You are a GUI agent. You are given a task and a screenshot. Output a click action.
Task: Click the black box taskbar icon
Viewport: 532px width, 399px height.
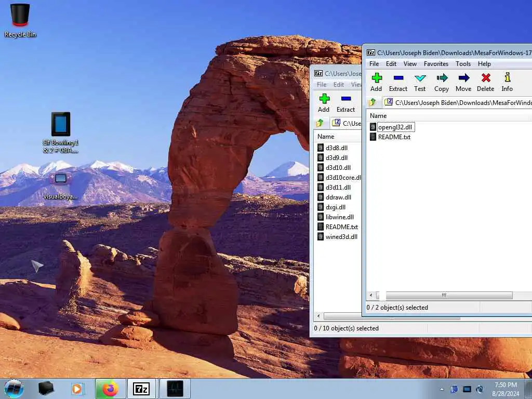pyautogui.click(x=46, y=389)
